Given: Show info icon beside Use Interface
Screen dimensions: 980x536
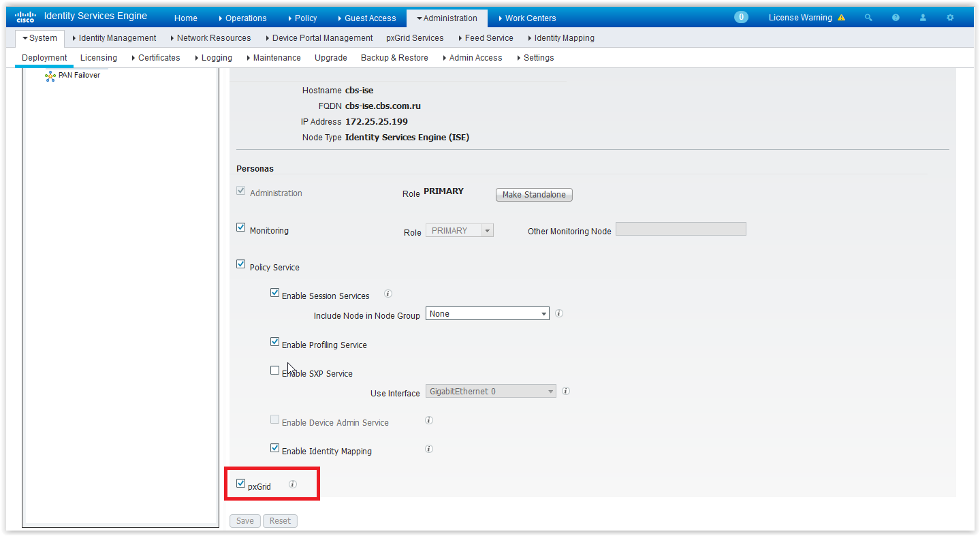Looking at the screenshot, I should tap(565, 391).
